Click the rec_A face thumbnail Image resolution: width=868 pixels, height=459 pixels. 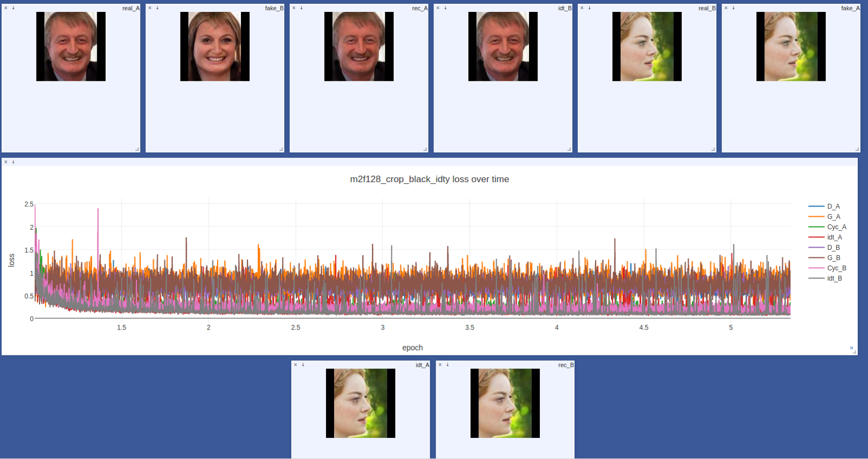pyautogui.click(x=359, y=47)
